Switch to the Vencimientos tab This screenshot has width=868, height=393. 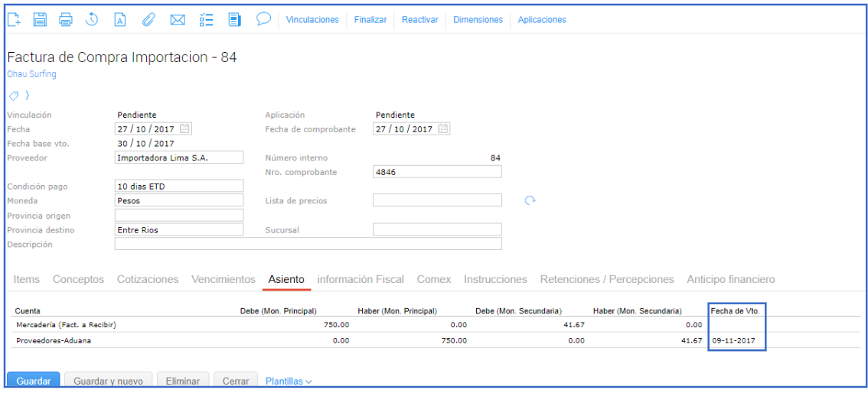(223, 280)
